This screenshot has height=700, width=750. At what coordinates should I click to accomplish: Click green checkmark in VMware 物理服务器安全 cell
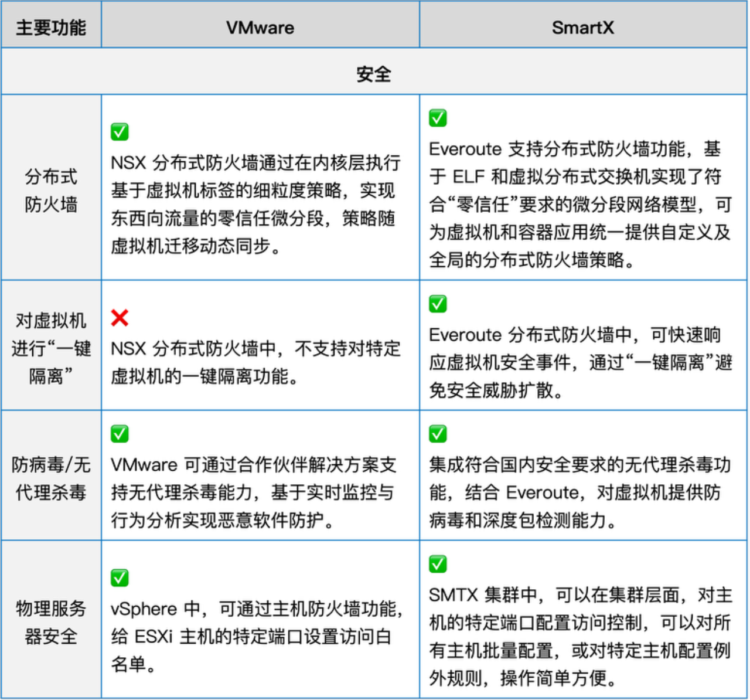(x=120, y=578)
